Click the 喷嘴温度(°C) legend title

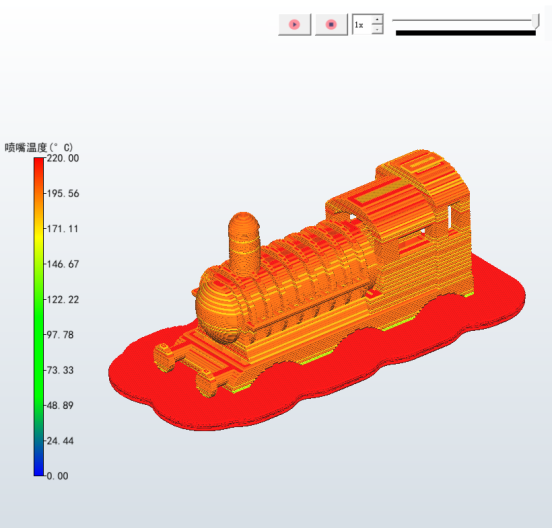(39, 147)
